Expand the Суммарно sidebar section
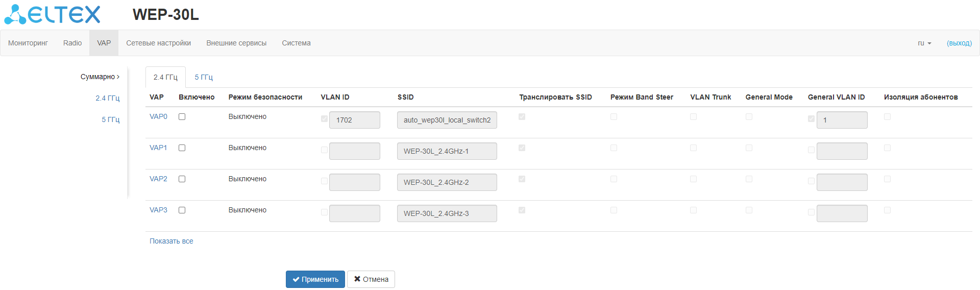 click(100, 77)
